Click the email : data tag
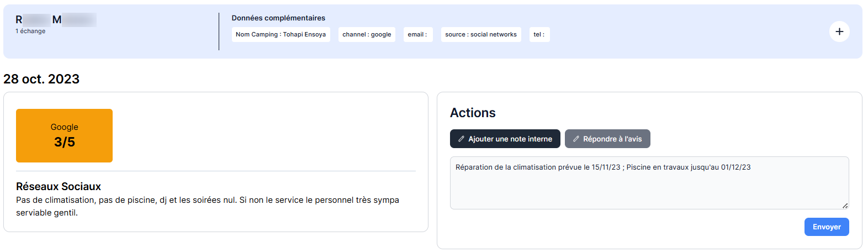 coord(417,34)
